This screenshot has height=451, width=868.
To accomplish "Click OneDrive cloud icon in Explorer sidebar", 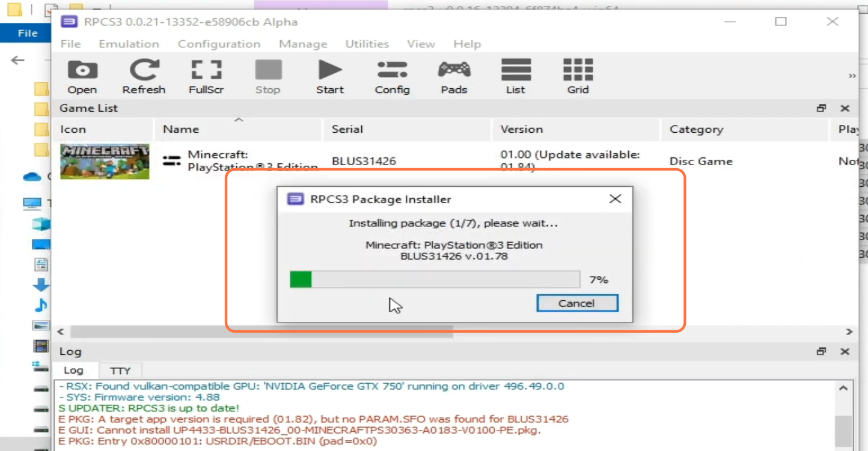I will [x=32, y=177].
